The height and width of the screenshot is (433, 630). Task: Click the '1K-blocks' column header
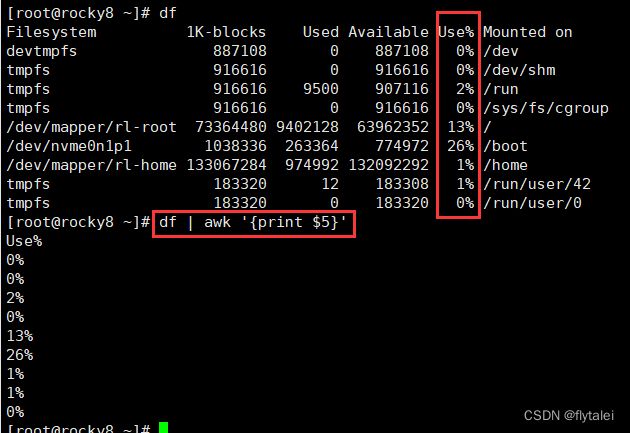(226, 32)
